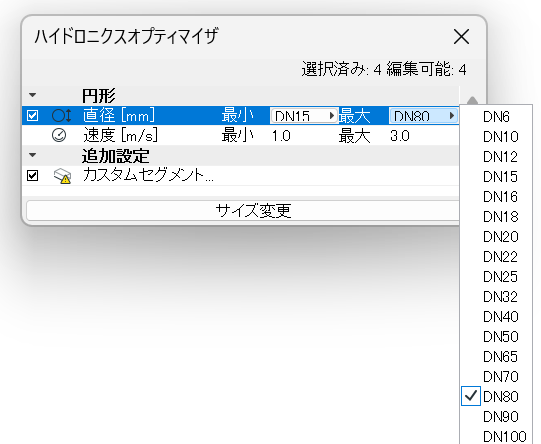Collapse the 追加設定 section
The image size is (541, 444).
click(32, 155)
